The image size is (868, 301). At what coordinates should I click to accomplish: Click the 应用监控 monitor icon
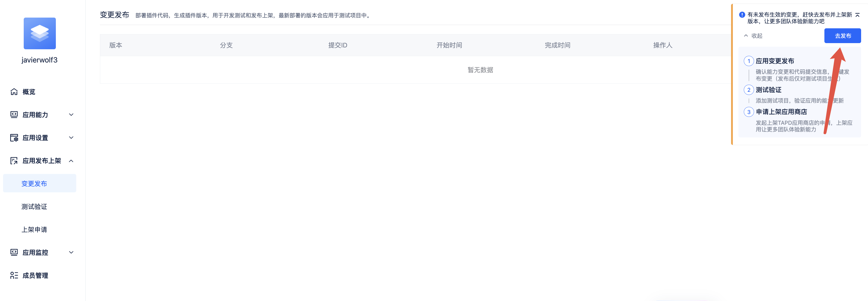tap(14, 253)
